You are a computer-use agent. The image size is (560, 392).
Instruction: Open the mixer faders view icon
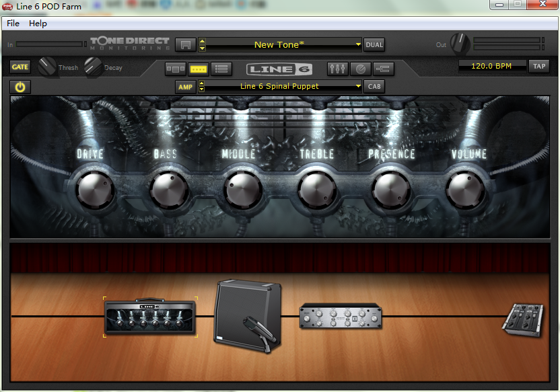point(337,69)
